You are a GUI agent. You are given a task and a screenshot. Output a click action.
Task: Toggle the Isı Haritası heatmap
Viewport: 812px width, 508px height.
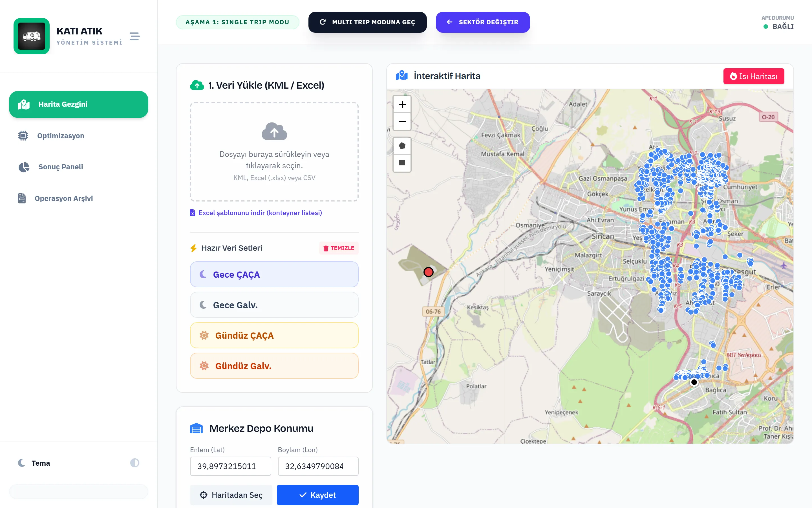click(x=754, y=76)
